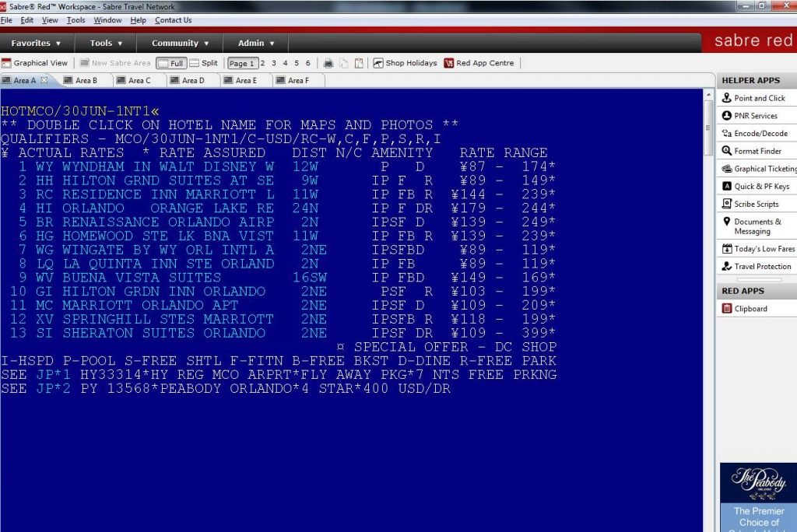Open the File menu
Screen dimensions: 797x532
[x=6, y=20]
